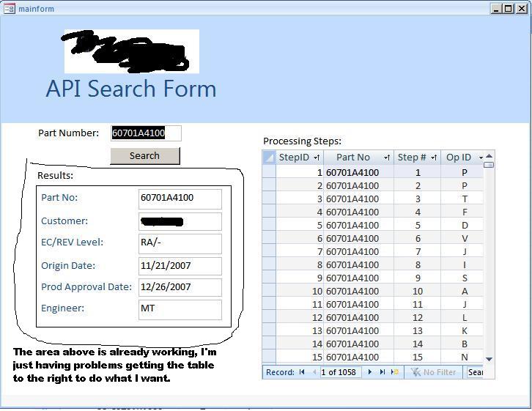Image resolution: width=532 pixels, height=411 pixels.
Task: Go to next record in navigator
Action: point(369,372)
